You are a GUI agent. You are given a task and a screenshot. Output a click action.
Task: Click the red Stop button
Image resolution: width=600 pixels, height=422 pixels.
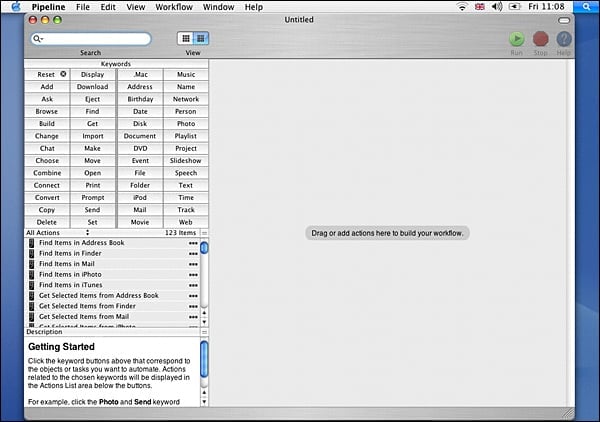coord(540,39)
